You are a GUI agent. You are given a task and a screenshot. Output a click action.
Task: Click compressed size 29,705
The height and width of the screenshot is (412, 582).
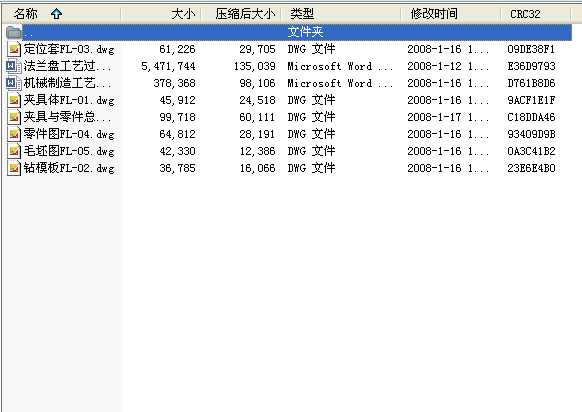click(257, 49)
